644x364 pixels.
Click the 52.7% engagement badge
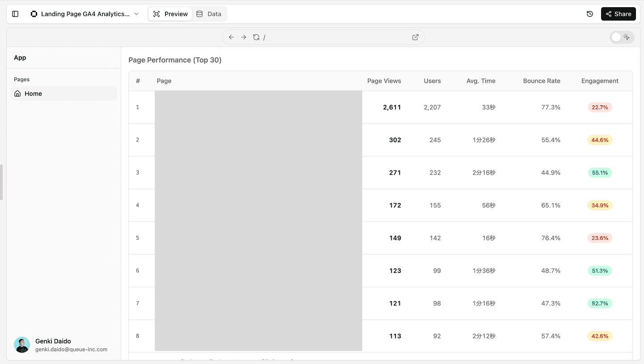click(600, 303)
